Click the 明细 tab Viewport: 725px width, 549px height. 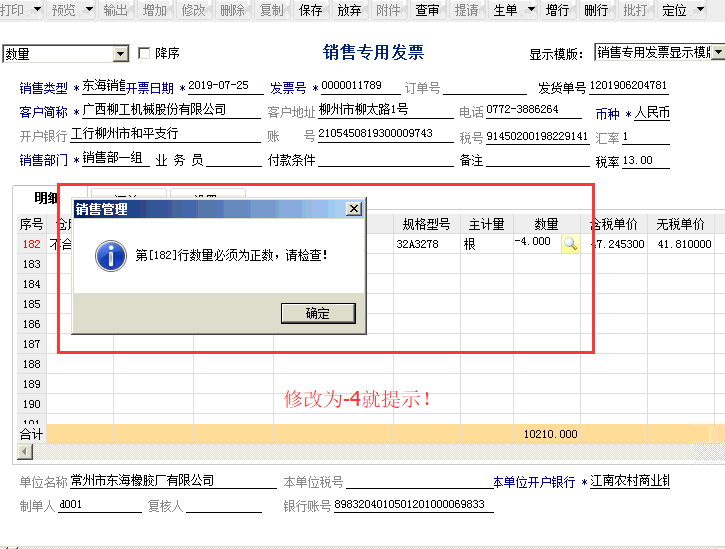pos(46,198)
